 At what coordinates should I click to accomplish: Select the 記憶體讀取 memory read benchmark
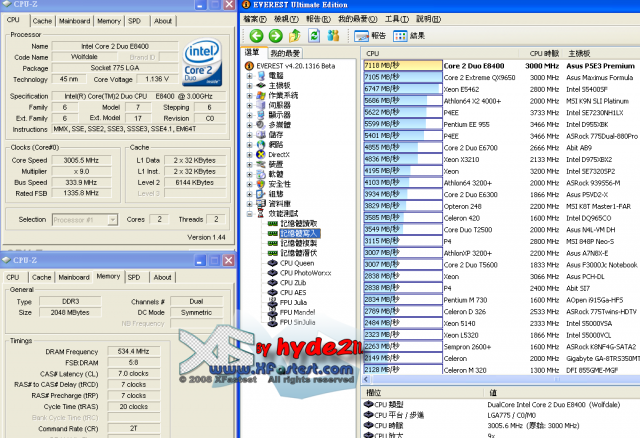(x=298, y=223)
